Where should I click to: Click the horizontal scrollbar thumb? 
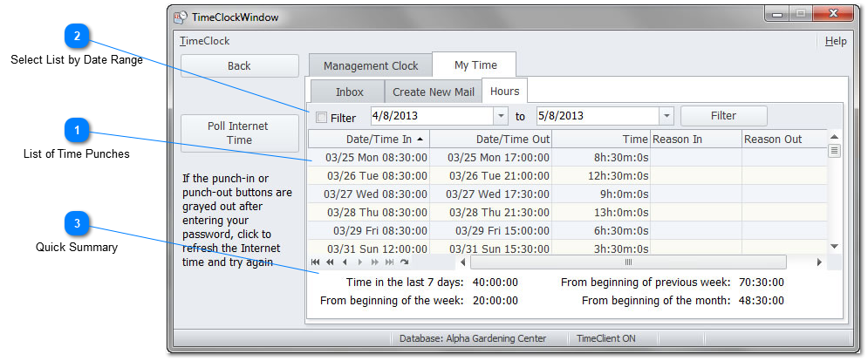click(x=628, y=262)
